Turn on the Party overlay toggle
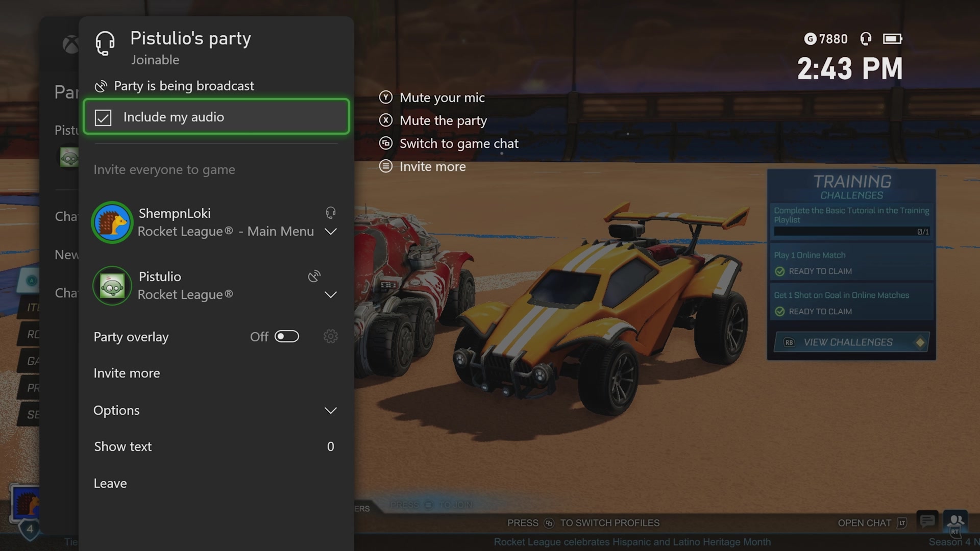Viewport: 980px width, 551px height. (x=286, y=336)
